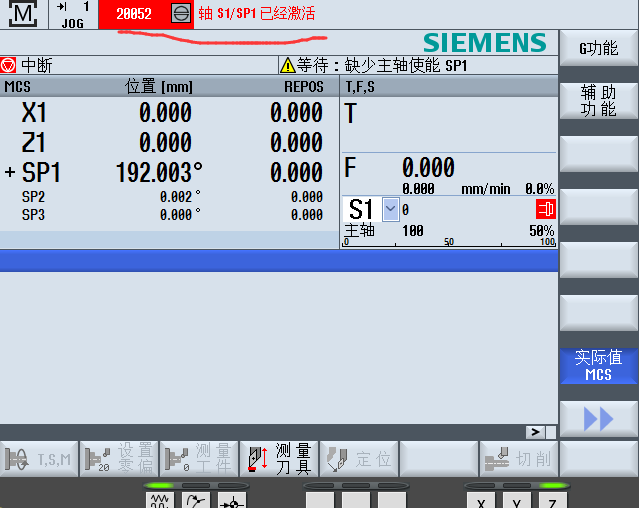Viewport: 639px width, 508px height.
Task: Select the SP1 axis row
Action: [x=170, y=172]
